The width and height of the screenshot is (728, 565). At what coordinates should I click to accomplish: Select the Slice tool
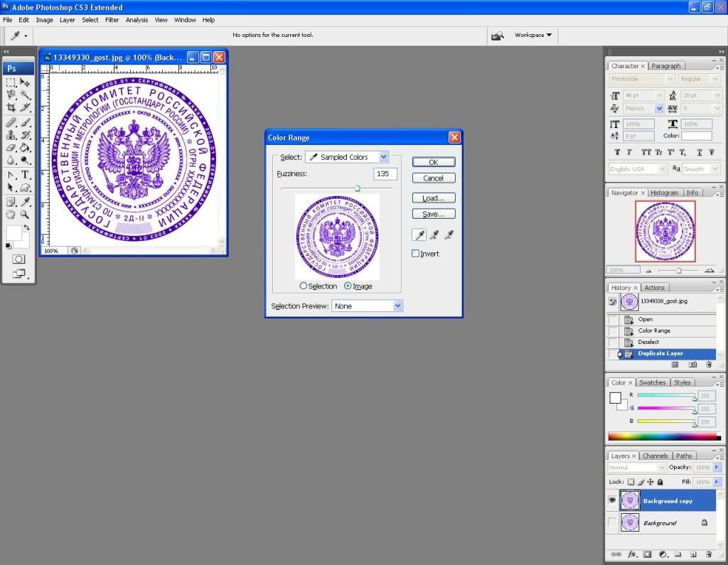click(25, 108)
